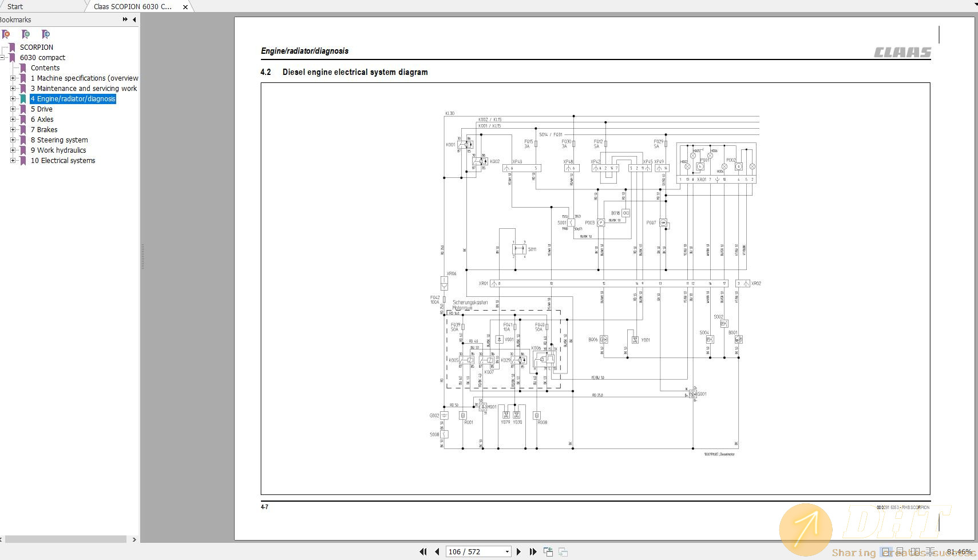
Task: Click the greyed next view icon
Action: tap(563, 551)
